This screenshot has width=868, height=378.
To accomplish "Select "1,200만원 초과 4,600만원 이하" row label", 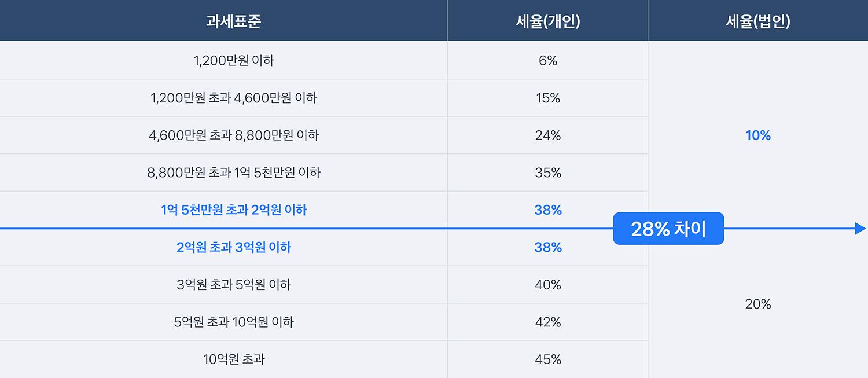I will point(234,98).
